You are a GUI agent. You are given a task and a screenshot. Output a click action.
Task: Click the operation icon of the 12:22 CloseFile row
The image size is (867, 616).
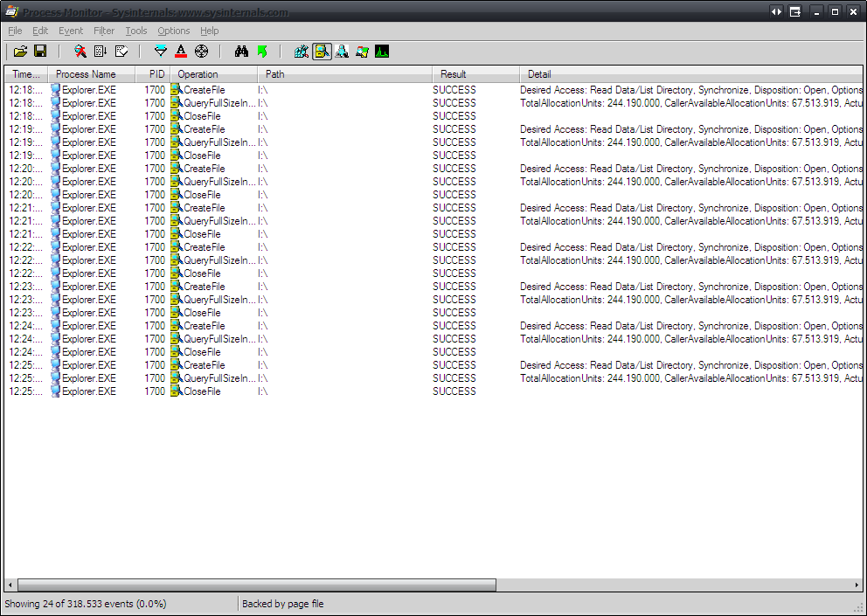point(177,273)
